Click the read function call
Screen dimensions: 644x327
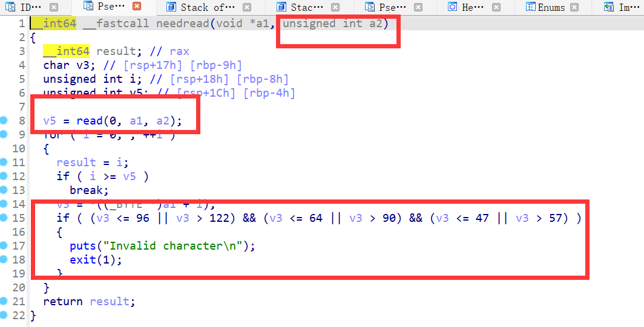pos(89,121)
